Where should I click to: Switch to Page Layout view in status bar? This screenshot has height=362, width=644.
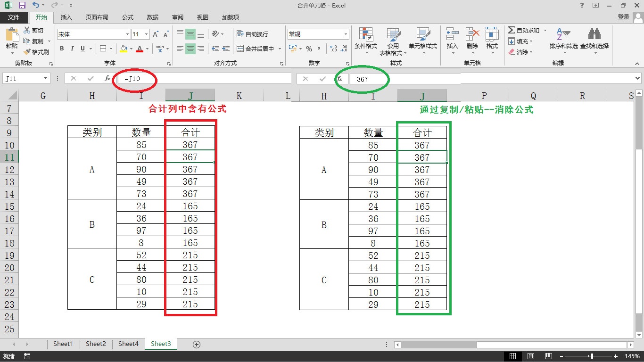coord(531,356)
